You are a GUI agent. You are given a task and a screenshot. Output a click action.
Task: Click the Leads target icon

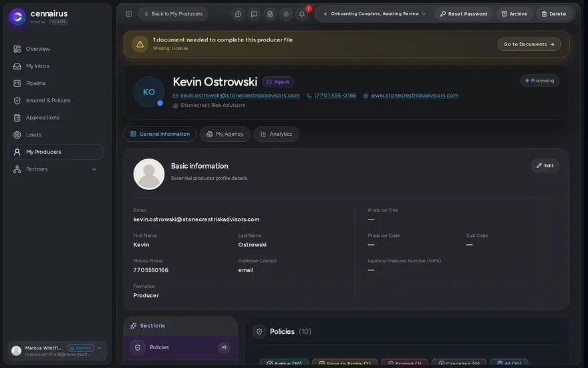pos(17,134)
